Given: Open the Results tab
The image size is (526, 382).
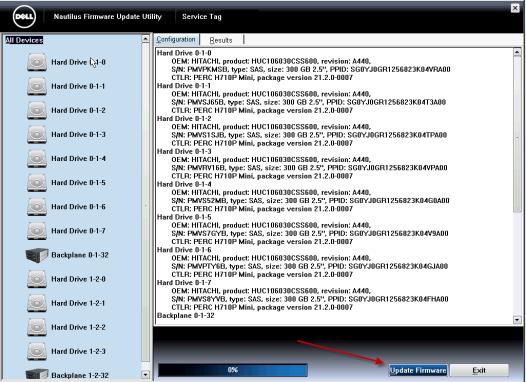Looking at the screenshot, I should click(221, 40).
